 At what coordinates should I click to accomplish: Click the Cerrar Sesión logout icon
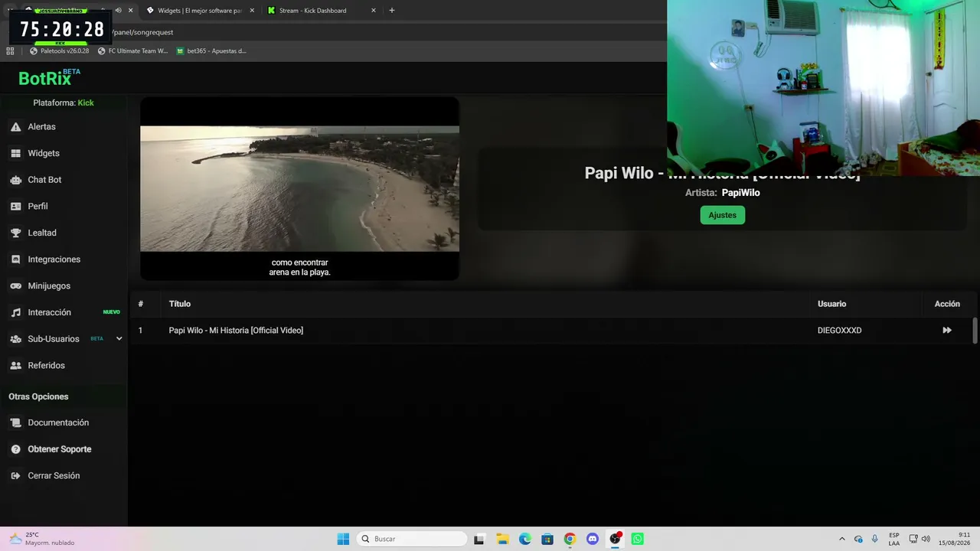click(15, 476)
